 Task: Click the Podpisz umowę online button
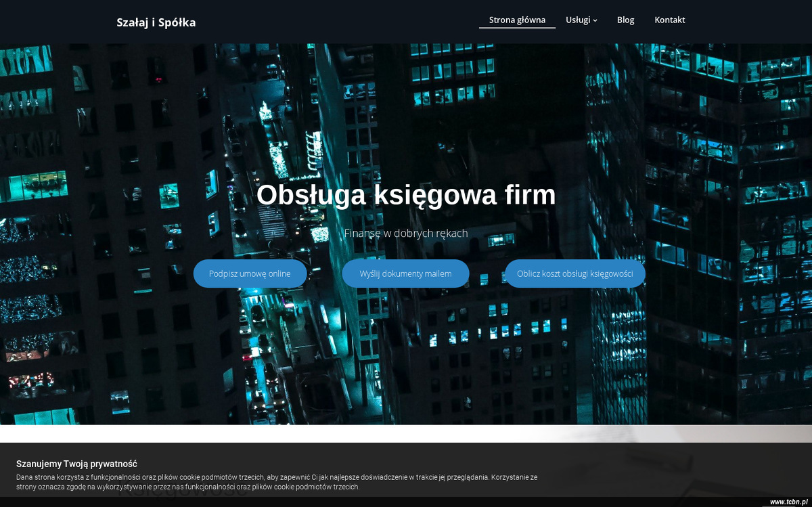pyautogui.click(x=250, y=273)
